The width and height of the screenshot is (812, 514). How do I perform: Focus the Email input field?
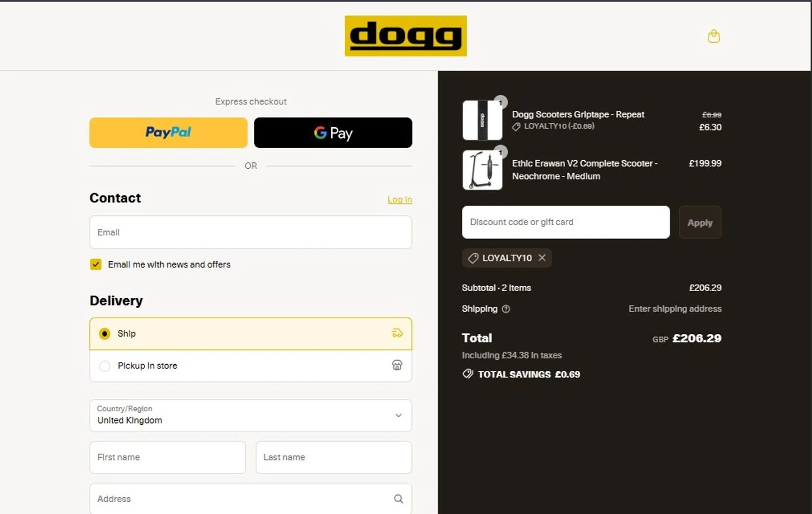(251, 233)
